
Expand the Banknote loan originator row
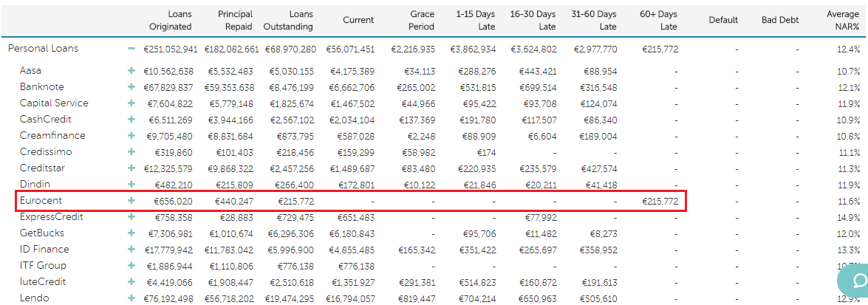coord(131,87)
